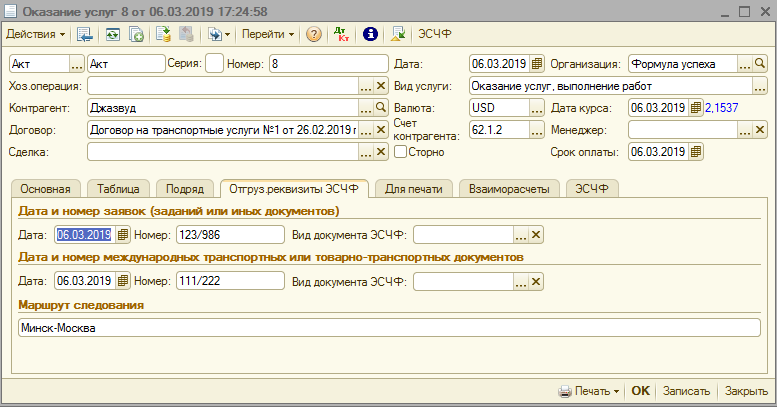Image resolution: width=777 pixels, height=407 pixels.
Task: Click the post document icon with coins
Action: [164, 34]
